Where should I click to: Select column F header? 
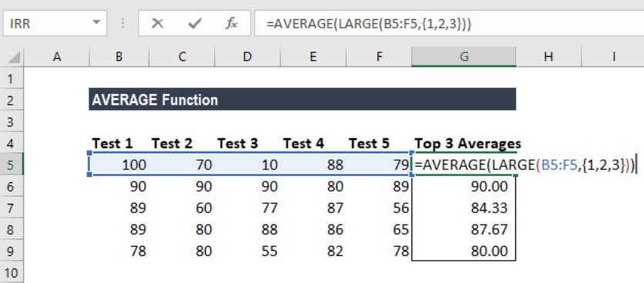tap(379, 57)
